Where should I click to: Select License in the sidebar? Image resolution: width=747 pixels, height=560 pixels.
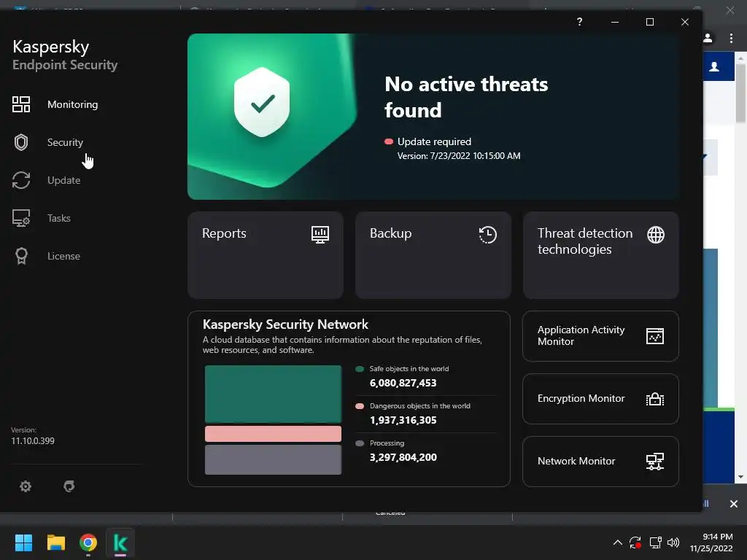(x=64, y=256)
